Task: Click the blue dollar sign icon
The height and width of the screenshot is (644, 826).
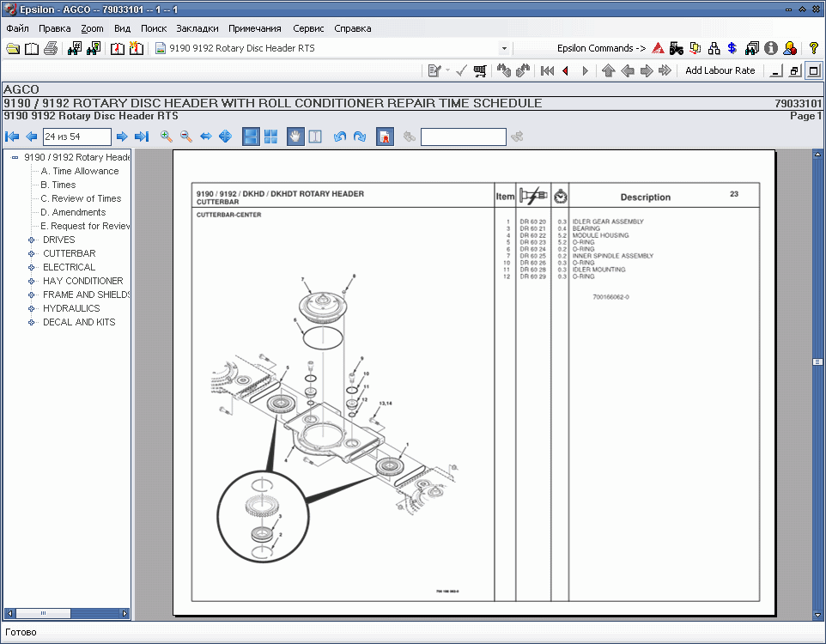Action: tap(732, 48)
